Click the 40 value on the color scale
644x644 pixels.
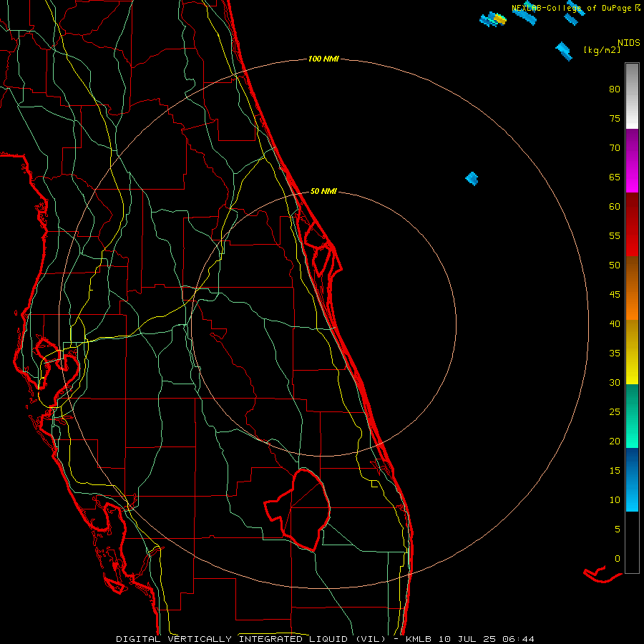pos(615,324)
